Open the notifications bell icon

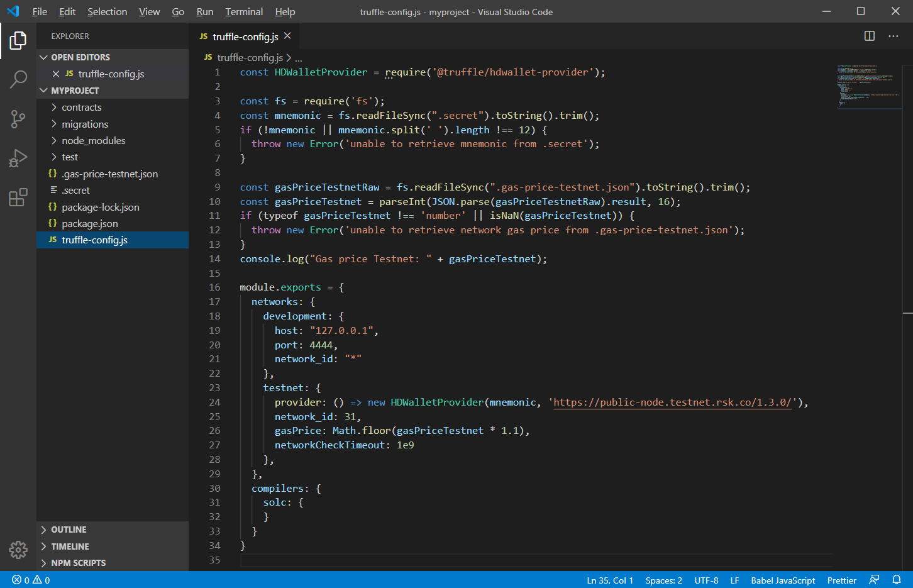coord(897,580)
